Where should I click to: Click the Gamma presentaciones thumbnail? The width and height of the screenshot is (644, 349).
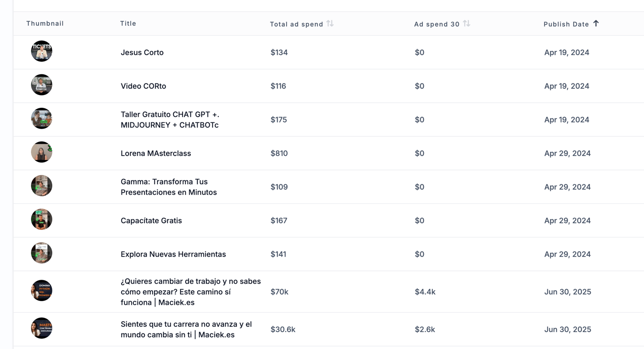click(x=41, y=186)
